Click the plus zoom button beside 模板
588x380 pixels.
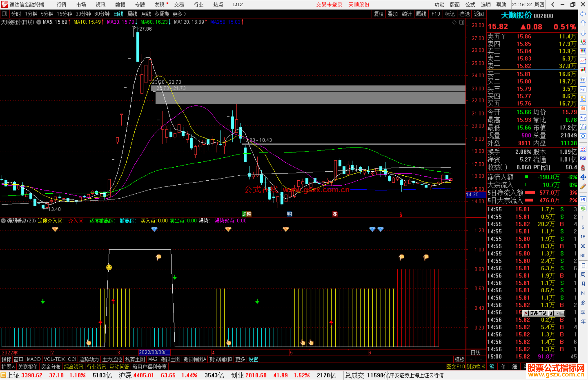471,359
